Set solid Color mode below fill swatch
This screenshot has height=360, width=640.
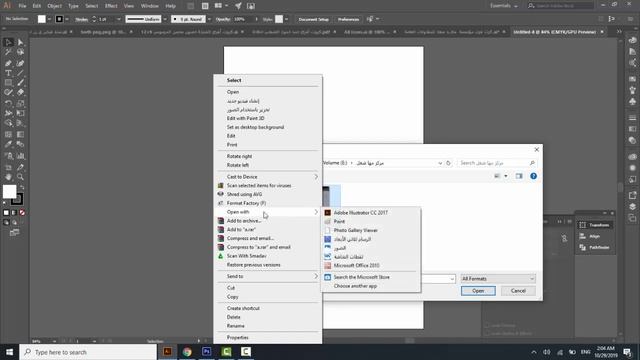6,213
